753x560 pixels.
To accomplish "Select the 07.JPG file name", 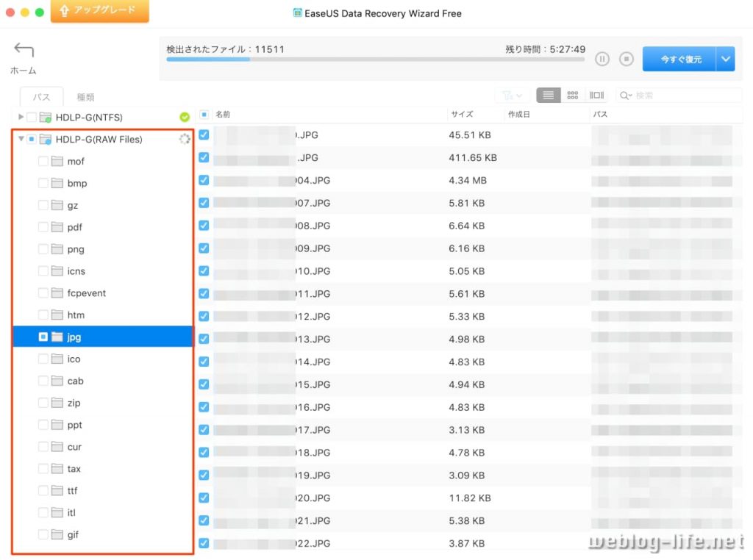I will [313, 203].
